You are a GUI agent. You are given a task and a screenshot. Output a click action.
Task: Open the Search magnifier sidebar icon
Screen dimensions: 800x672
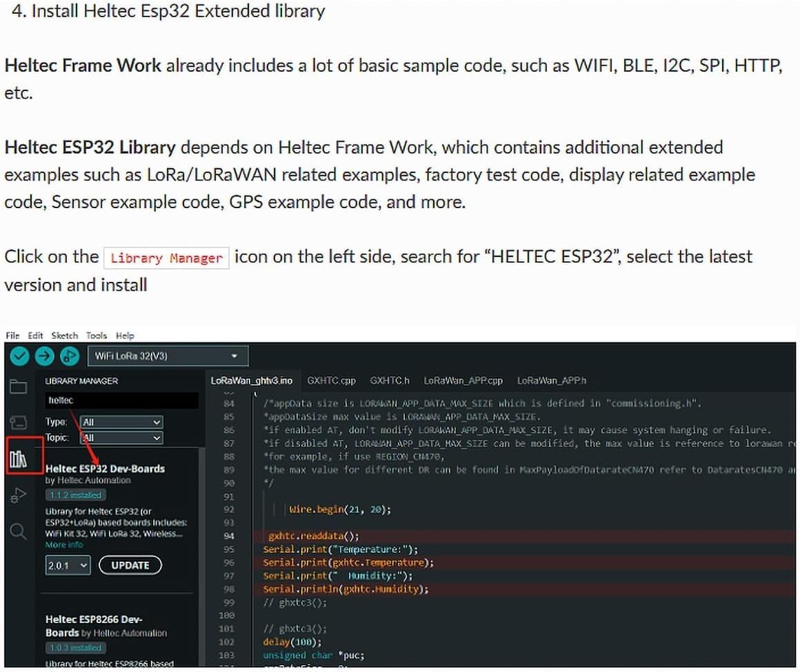click(x=19, y=531)
